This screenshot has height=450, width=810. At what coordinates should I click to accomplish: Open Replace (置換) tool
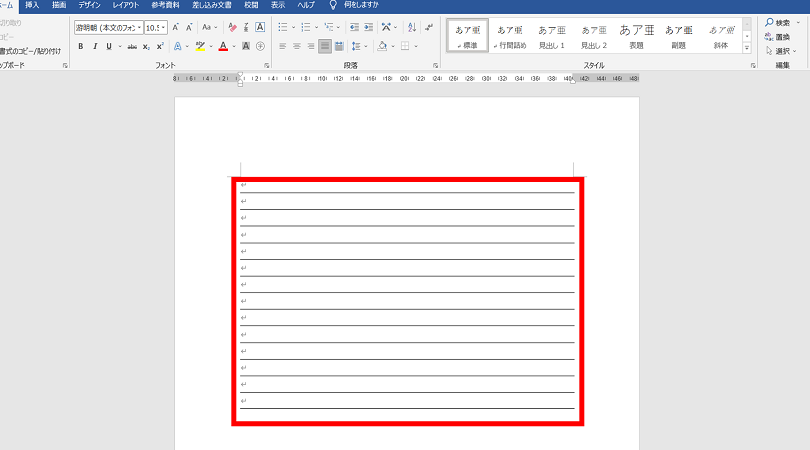click(x=777, y=37)
